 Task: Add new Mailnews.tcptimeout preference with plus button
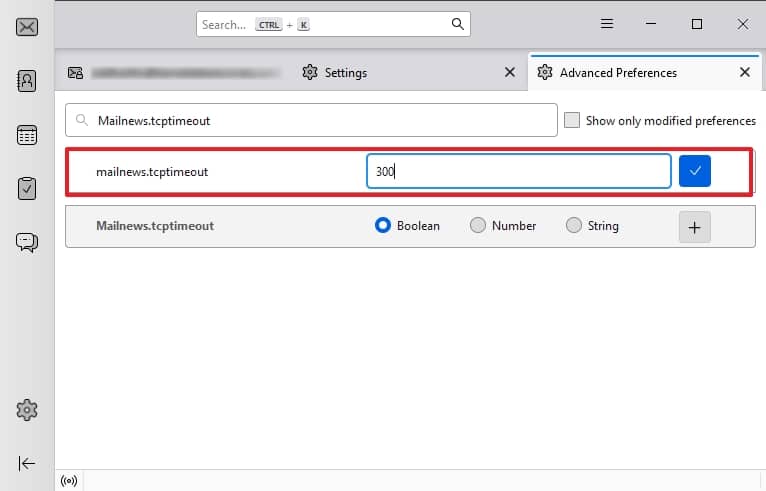(694, 227)
